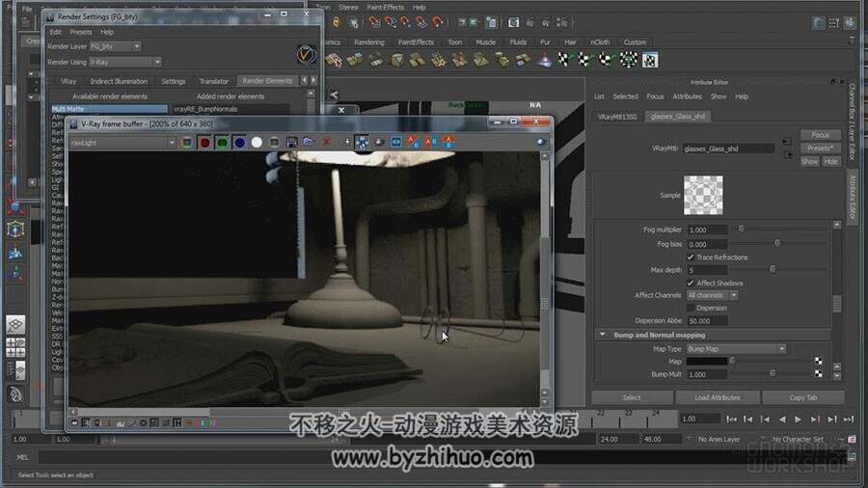Viewport: 868px width, 488px height.
Task: Open Render Layer dropdown FG_bty
Action: coord(115,46)
